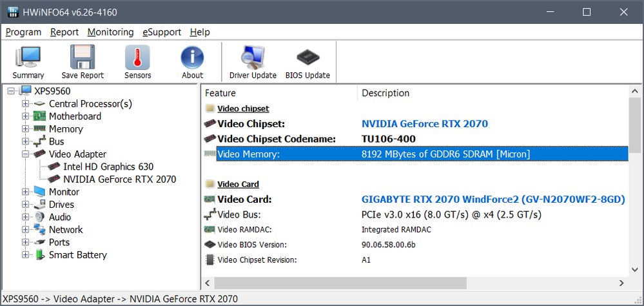644x306 pixels.
Task: Click the Description column header
Action: pos(493,93)
